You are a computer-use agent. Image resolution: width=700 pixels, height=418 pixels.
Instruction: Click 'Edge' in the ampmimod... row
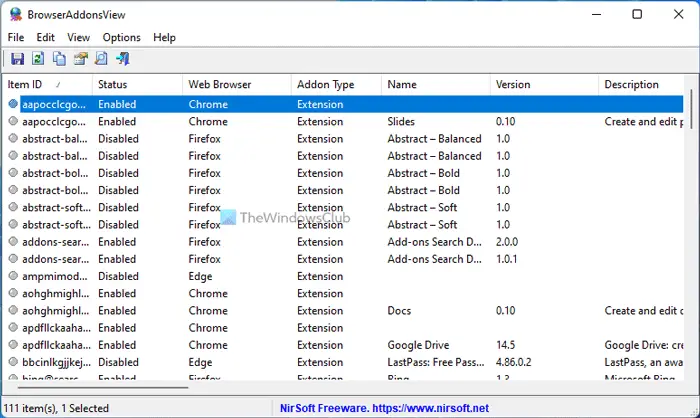200,276
